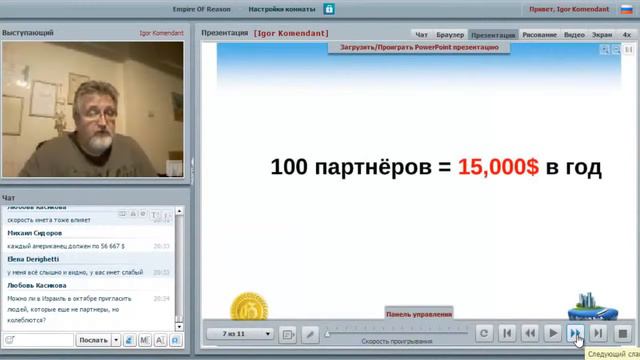This screenshot has height=360, width=640.
Task: Click the Послать send button
Action: tap(93, 340)
